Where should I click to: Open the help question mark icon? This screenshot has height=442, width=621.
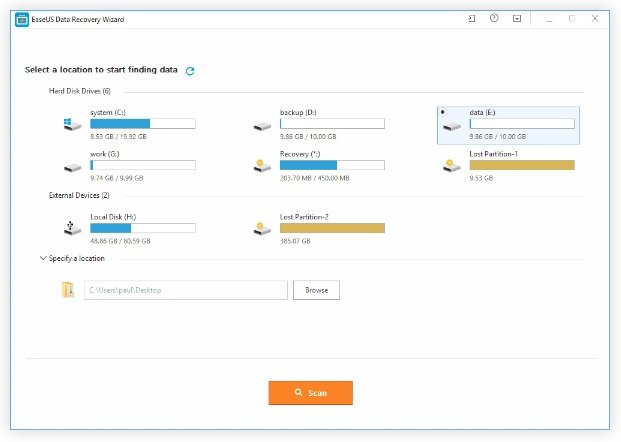pyautogui.click(x=494, y=18)
